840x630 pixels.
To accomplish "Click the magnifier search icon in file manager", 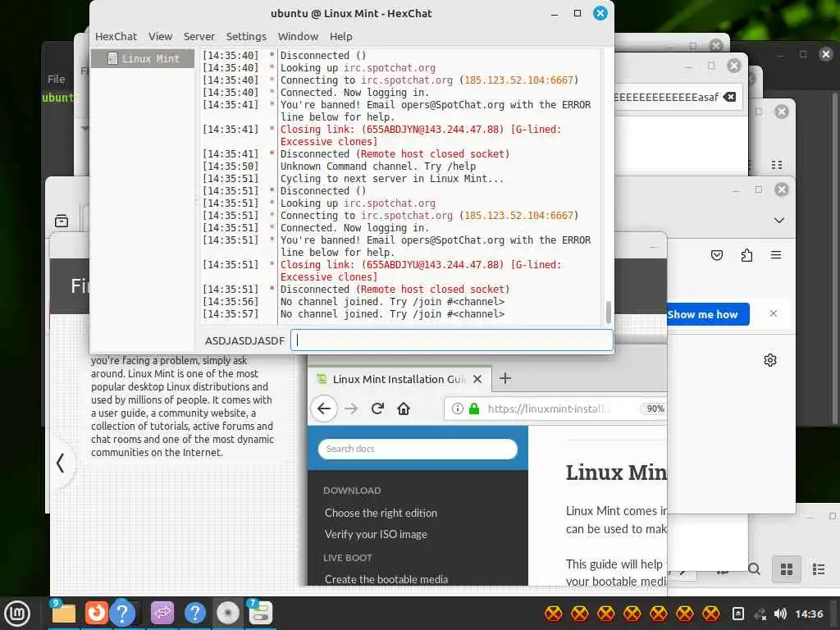I will tap(754, 569).
